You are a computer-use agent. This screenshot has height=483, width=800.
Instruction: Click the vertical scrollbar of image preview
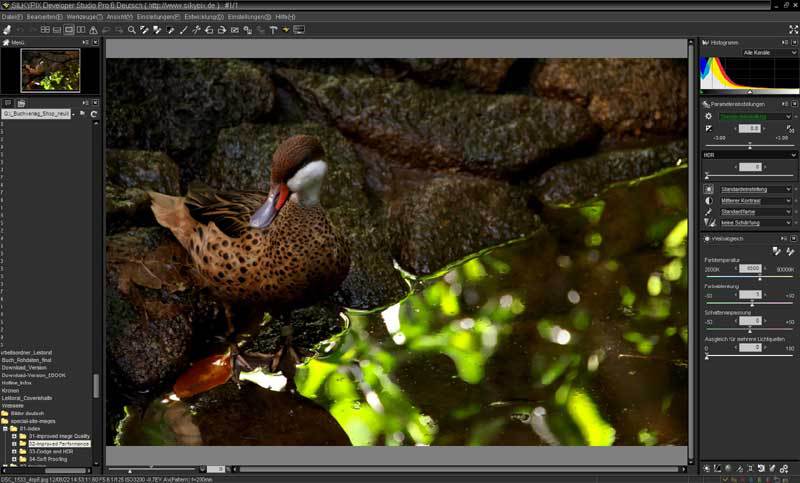(x=691, y=250)
